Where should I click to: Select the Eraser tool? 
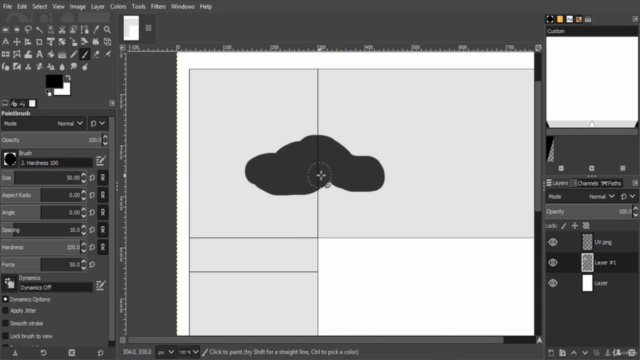96,54
